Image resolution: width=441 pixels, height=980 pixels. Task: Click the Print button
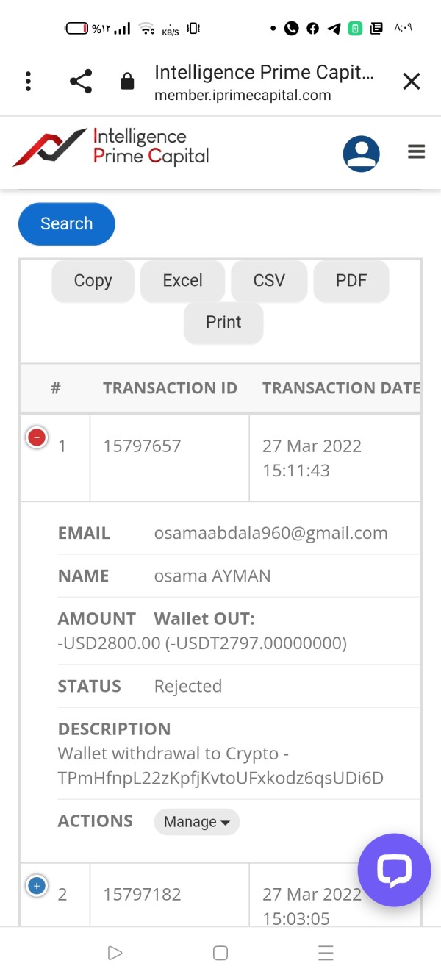(x=223, y=322)
